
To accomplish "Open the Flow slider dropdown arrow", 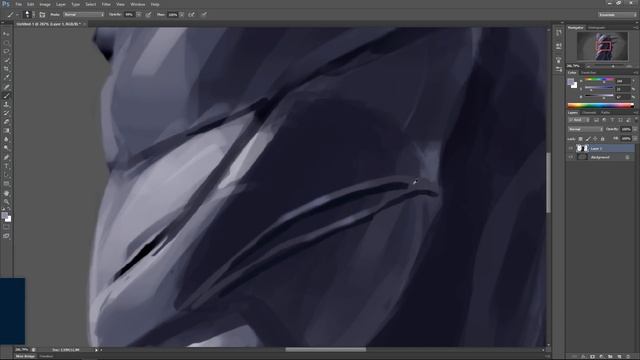I will 182,14.
